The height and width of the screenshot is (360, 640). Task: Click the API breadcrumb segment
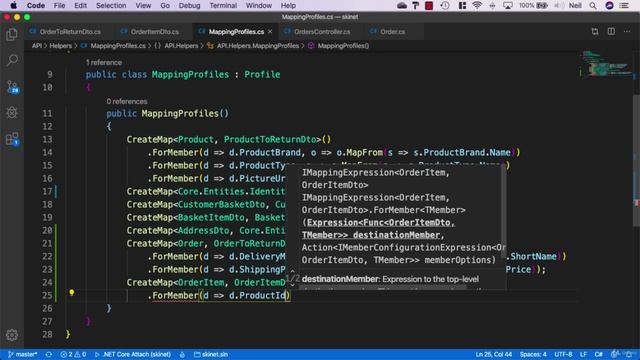[x=37, y=46]
